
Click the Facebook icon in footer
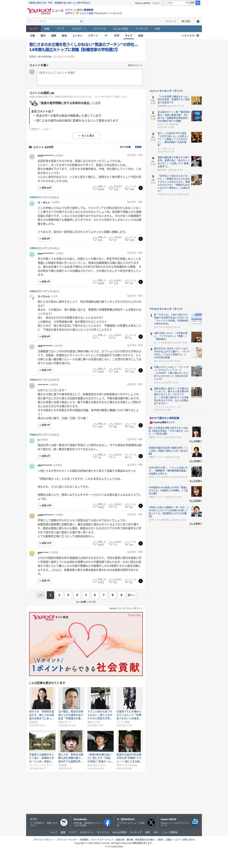107,822
